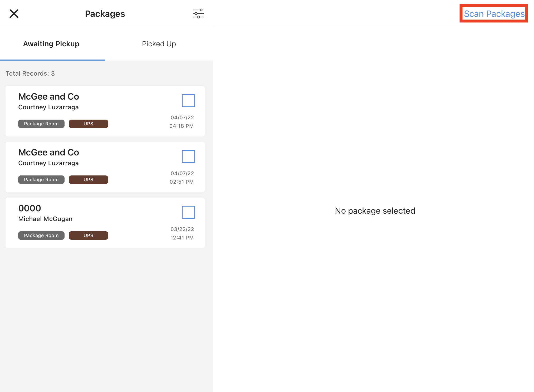Image resolution: width=534 pixels, height=392 pixels.
Task: Click Package Room tag on first package
Action: click(x=41, y=124)
